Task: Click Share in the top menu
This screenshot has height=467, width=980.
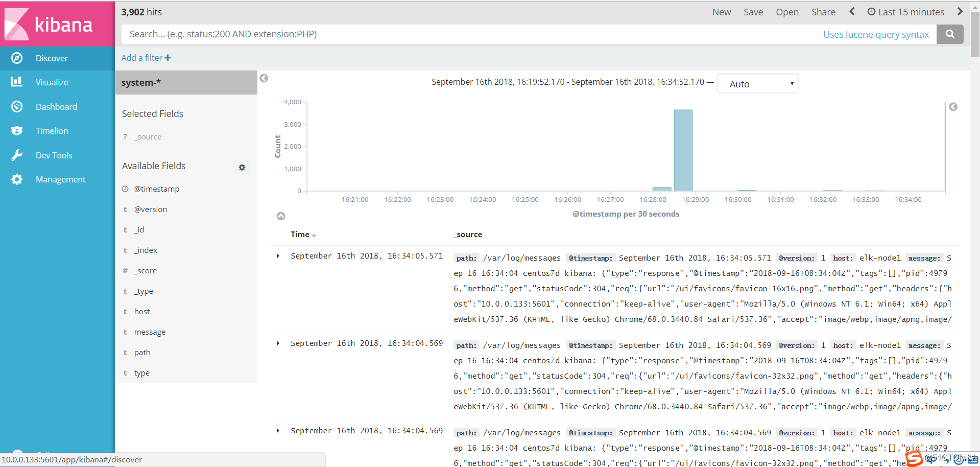Action: tap(823, 12)
